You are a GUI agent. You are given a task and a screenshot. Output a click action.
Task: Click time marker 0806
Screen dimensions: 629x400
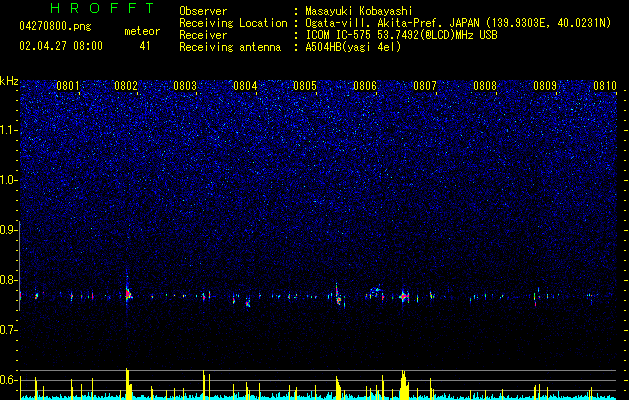coord(365,86)
